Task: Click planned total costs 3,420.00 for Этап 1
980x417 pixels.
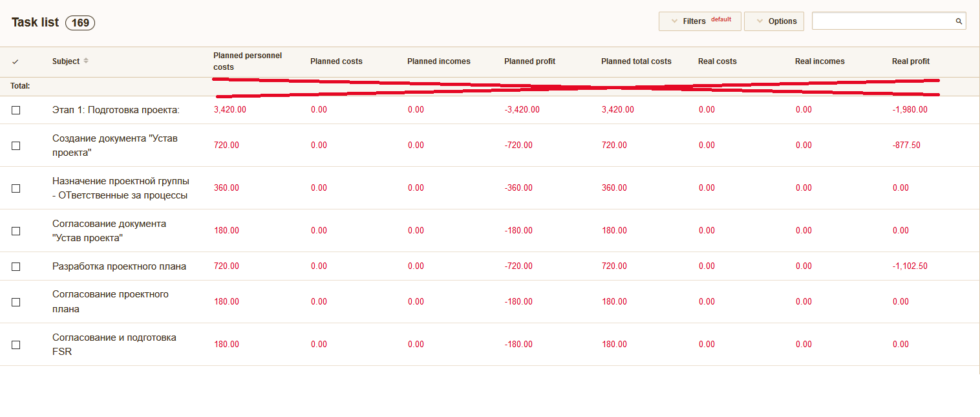Action: click(x=618, y=110)
